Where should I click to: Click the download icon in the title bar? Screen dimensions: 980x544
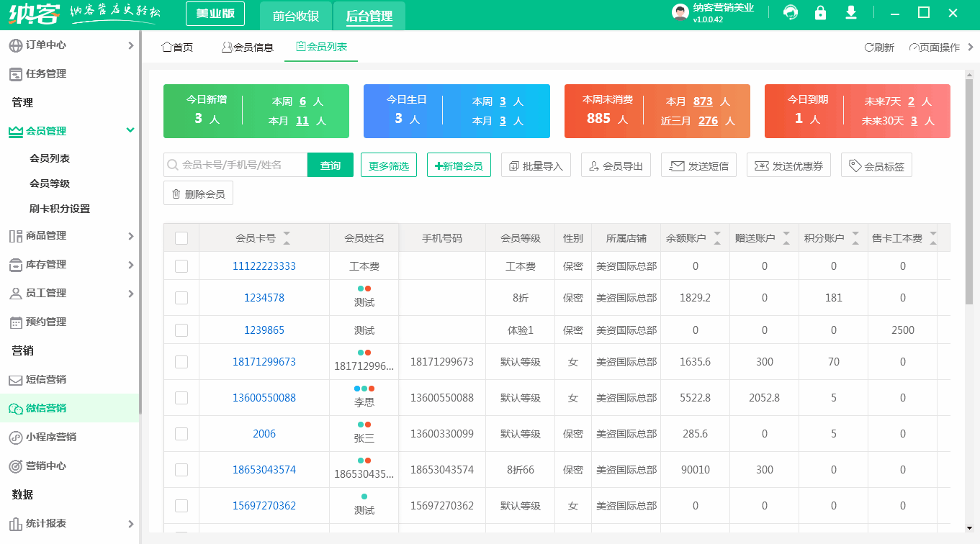[x=852, y=13]
